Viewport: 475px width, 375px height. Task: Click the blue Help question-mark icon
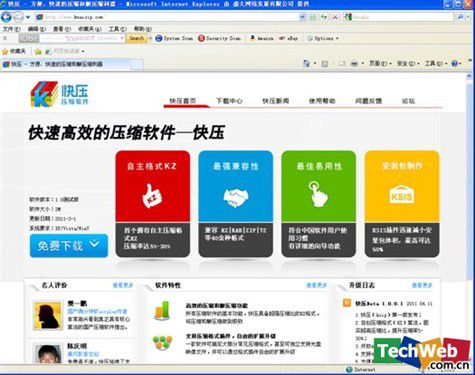pyautogui.click(x=455, y=63)
